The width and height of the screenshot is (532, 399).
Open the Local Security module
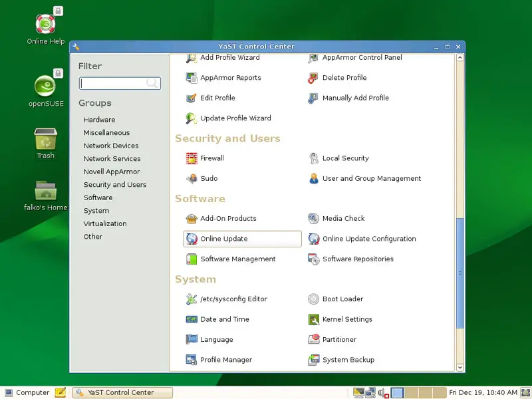coord(338,158)
